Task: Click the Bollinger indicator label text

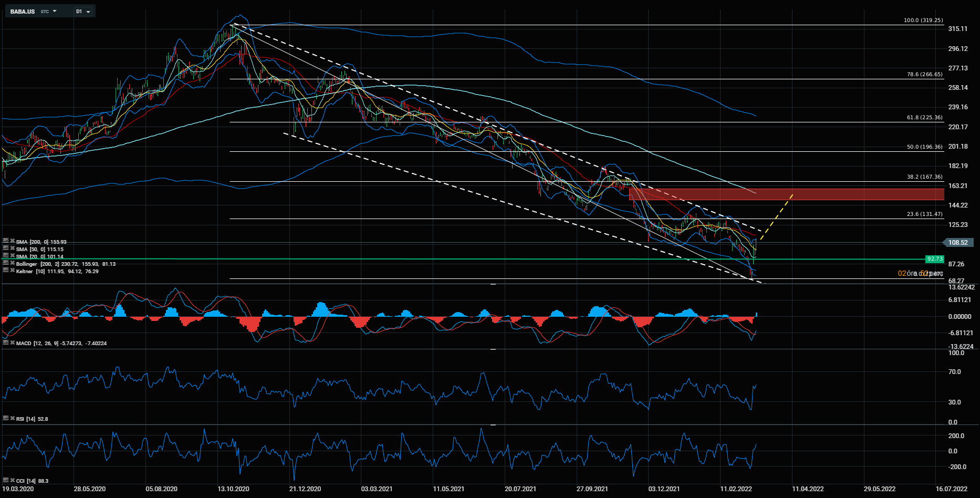Action: pyautogui.click(x=27, y=264)
